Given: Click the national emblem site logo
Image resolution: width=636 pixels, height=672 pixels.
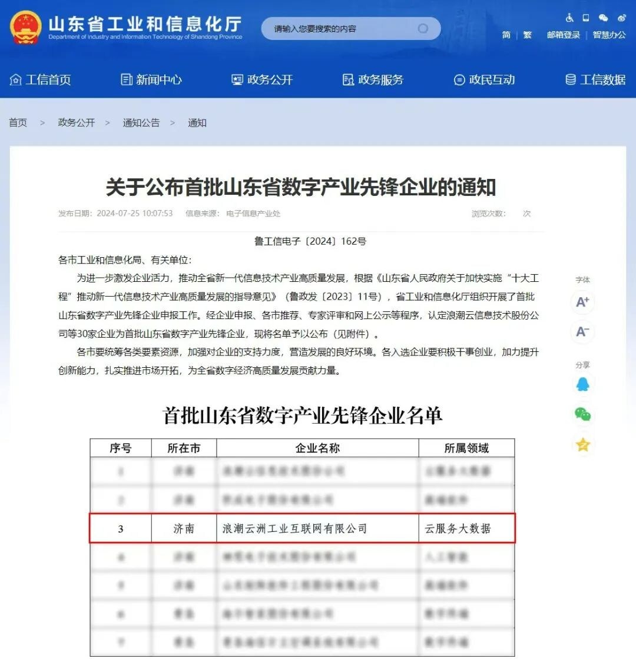Looking at the screenshot, I should (26, 28).
